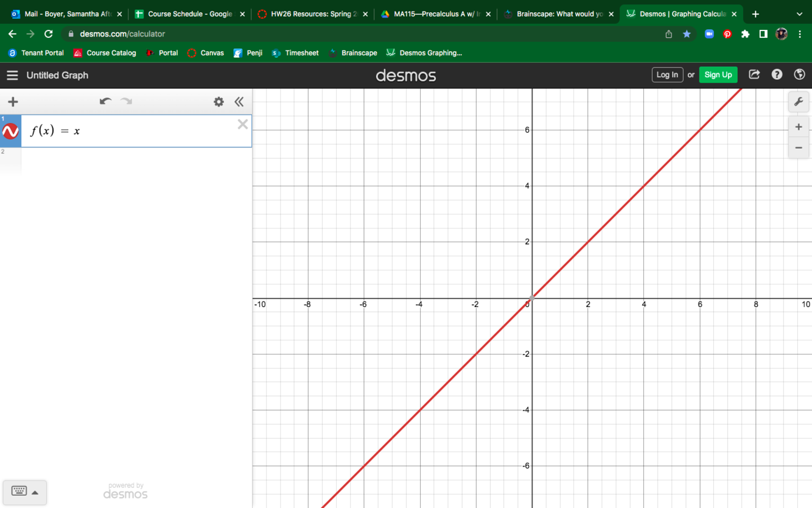Redo the expression change
Image resolution: width=812 pixels, height=508 pixels.
126,101
